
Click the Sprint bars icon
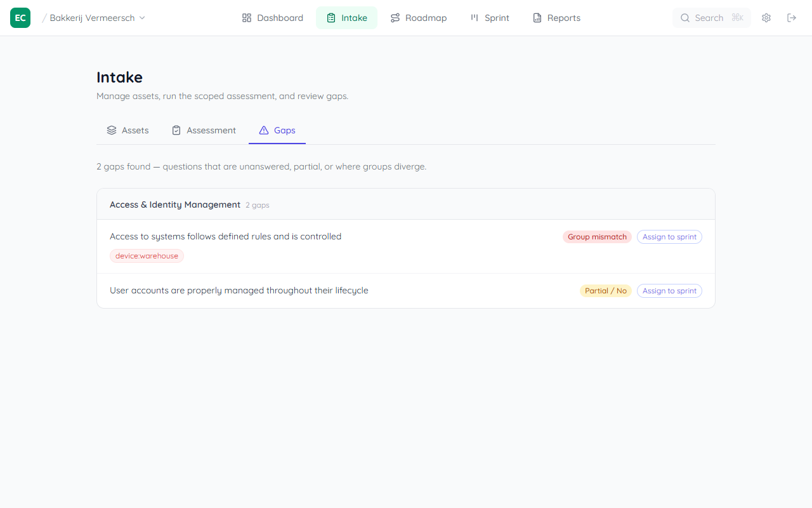(475, 18)
